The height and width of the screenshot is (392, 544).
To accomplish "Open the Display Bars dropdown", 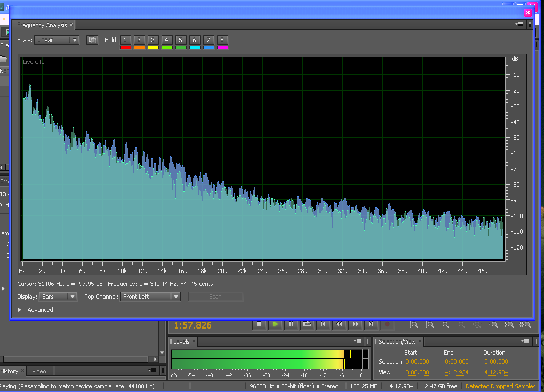I will [x=58, y=297].
